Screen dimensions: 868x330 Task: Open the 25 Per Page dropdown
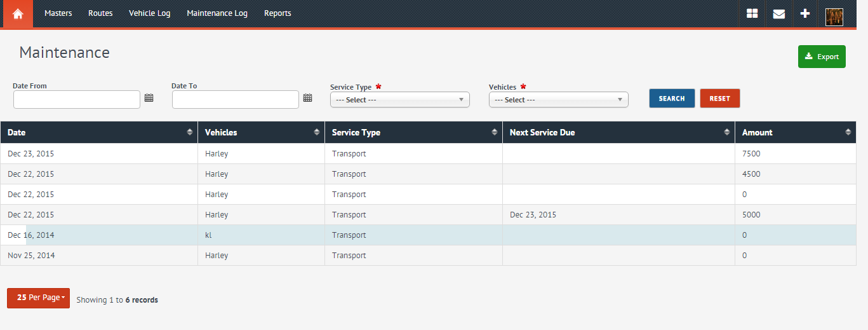[x=38, y=298]
